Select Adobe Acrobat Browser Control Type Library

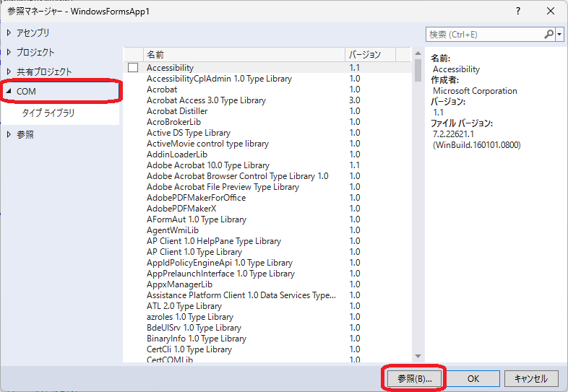[x=267, y=176]
